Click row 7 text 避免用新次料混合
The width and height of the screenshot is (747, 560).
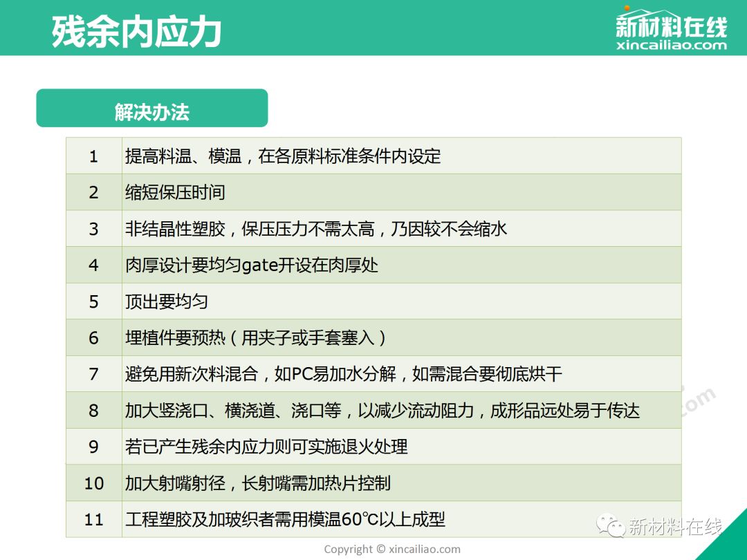click(x=344, y=375)
